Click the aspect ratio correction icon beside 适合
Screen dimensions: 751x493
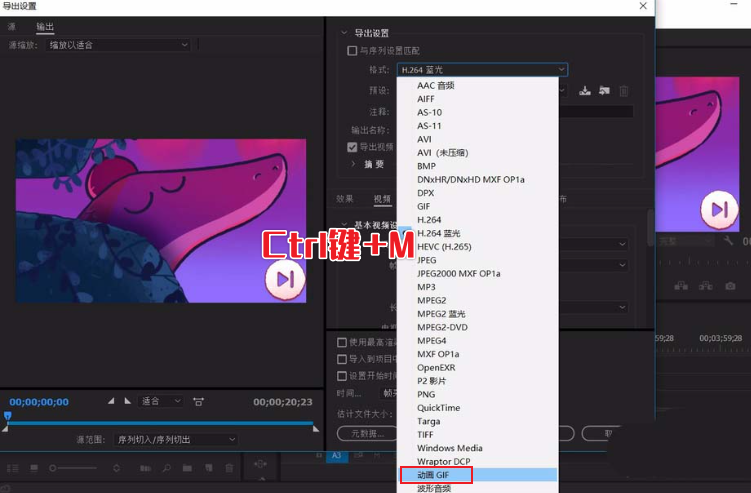(x=198, y=401)
